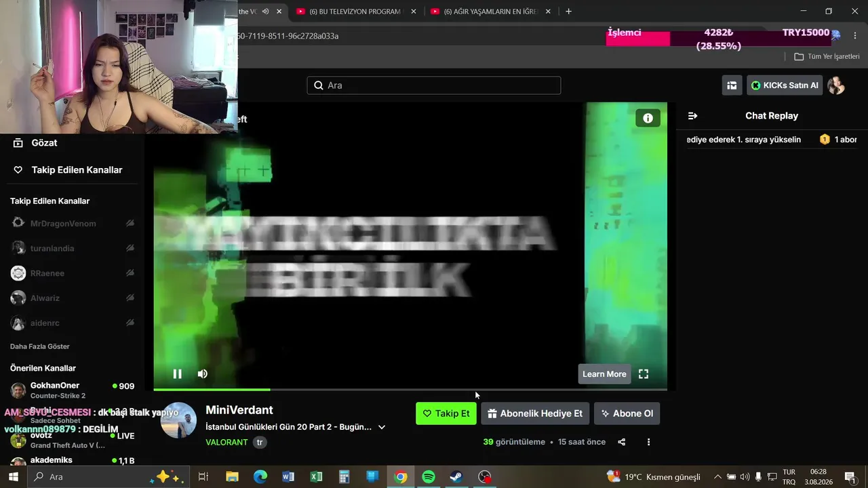868x488 pixels.
Task: Click the offline icon next to aidenrc
Action: [130, 323]
